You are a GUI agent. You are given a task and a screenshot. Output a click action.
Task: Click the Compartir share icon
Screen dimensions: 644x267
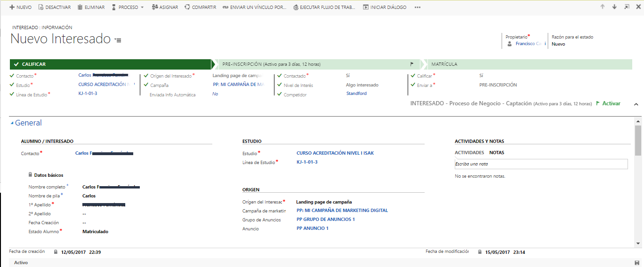[x=187, y=8]
